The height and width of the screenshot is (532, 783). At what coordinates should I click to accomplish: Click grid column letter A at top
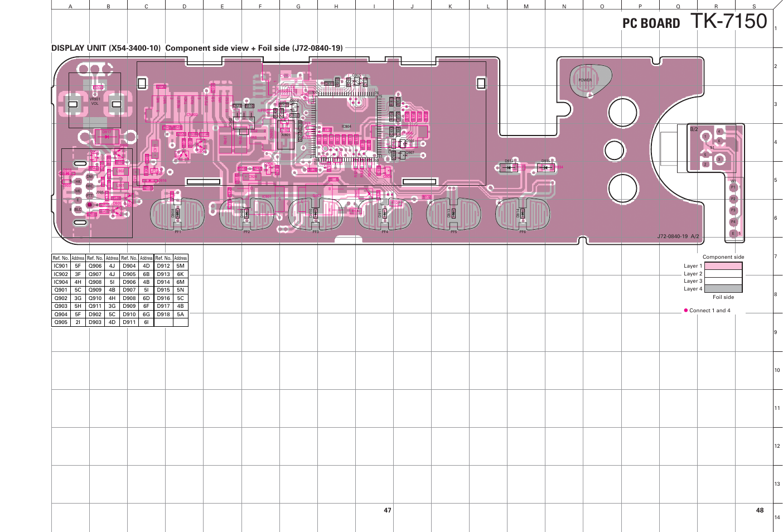click(70, 7)
